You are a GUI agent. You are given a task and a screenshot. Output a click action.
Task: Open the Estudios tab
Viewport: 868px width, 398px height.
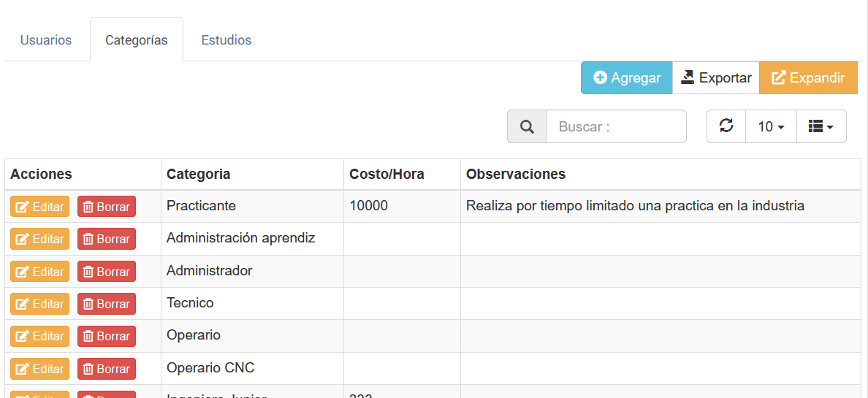(x=226, y=40)
